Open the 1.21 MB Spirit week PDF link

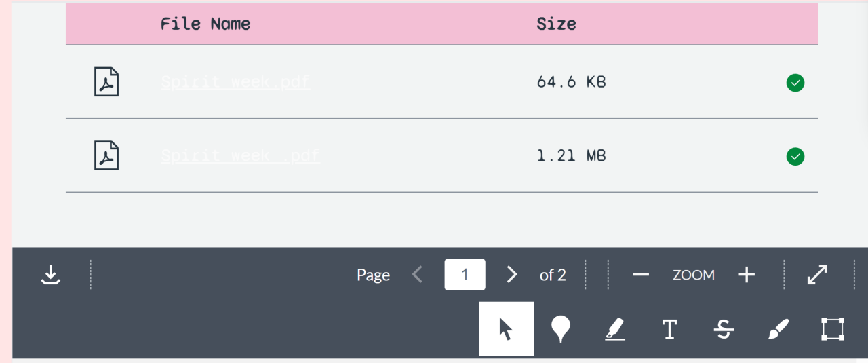point(240,155)
